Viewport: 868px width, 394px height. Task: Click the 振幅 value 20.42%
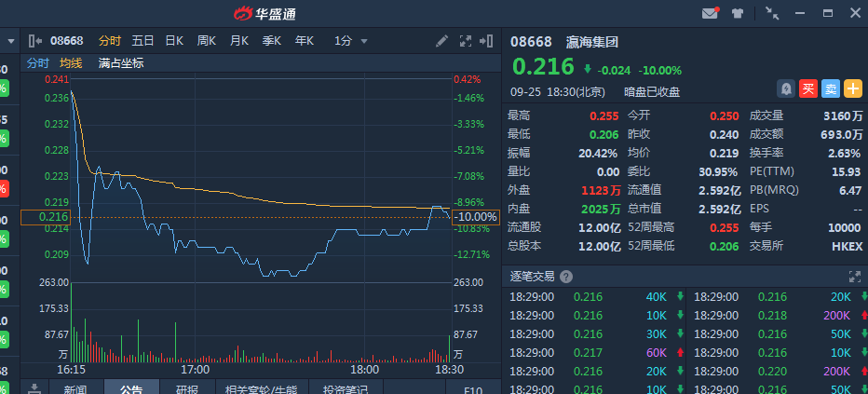(598, 154)
